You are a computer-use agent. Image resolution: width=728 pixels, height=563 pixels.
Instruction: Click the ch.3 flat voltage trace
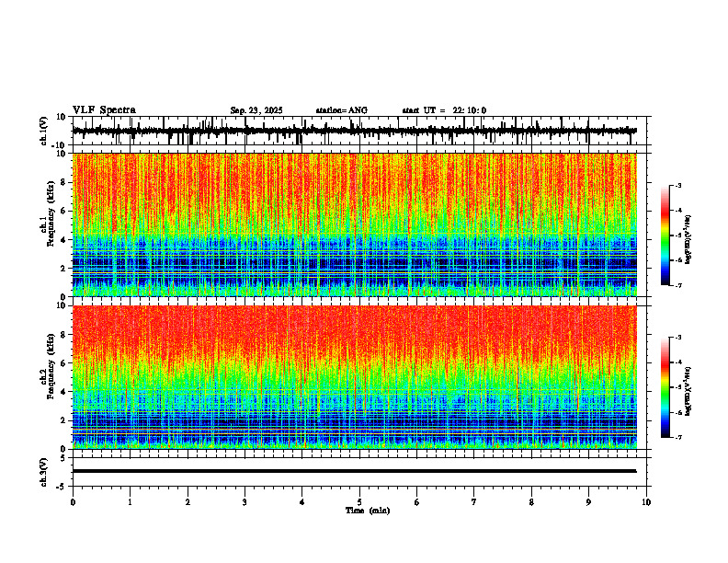pyautogui.click(x=355, y=471)
